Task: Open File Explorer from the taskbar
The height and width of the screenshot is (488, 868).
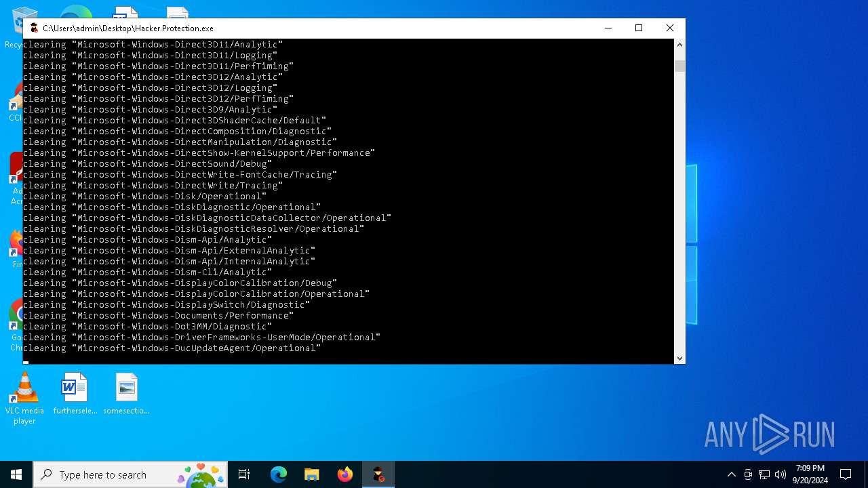Action: (x=311, y=474)
